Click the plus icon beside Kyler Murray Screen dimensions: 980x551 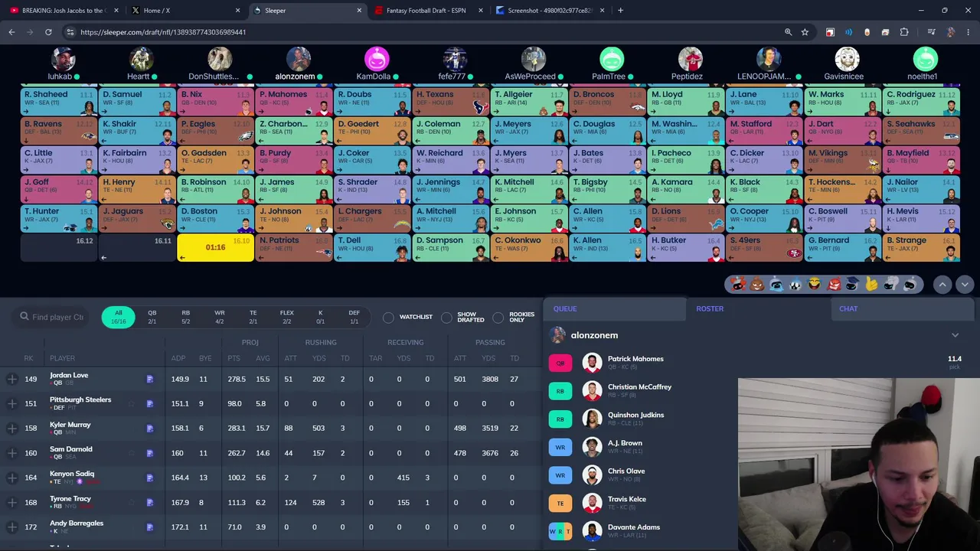11,429
